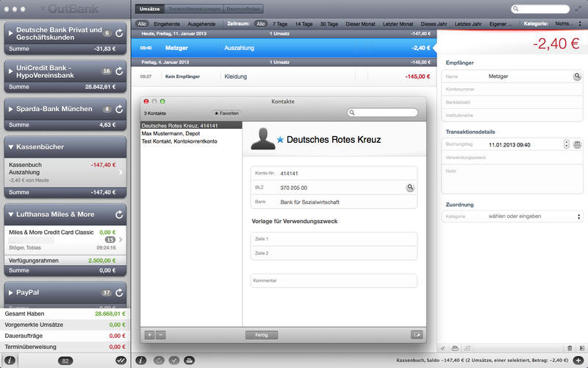Toggle the Favoriten filter in Kontakte

(226, 113)
